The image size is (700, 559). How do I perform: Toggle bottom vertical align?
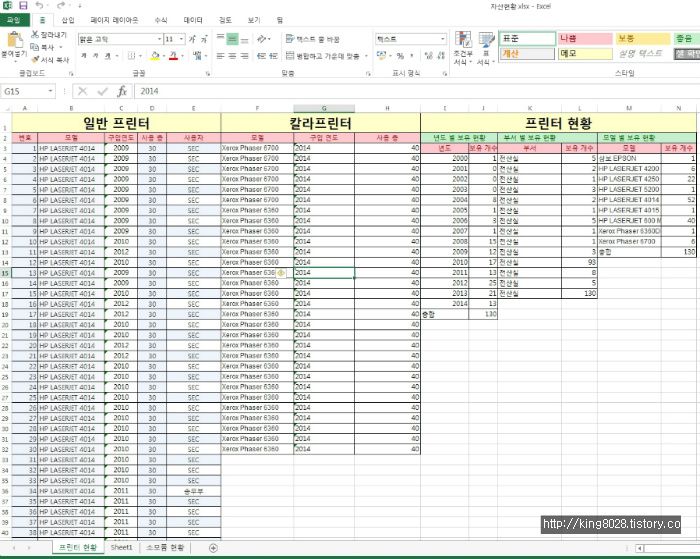[x=244, y=39]
